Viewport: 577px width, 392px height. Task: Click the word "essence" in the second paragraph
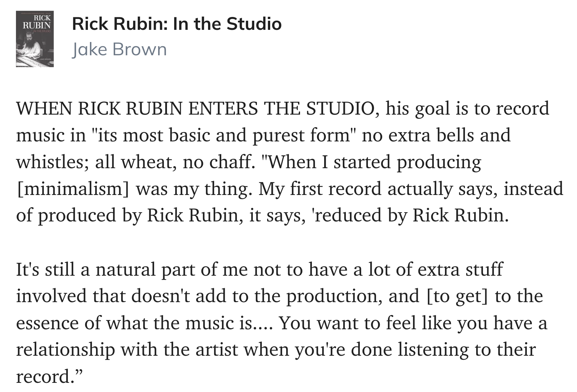pos(47,323)
